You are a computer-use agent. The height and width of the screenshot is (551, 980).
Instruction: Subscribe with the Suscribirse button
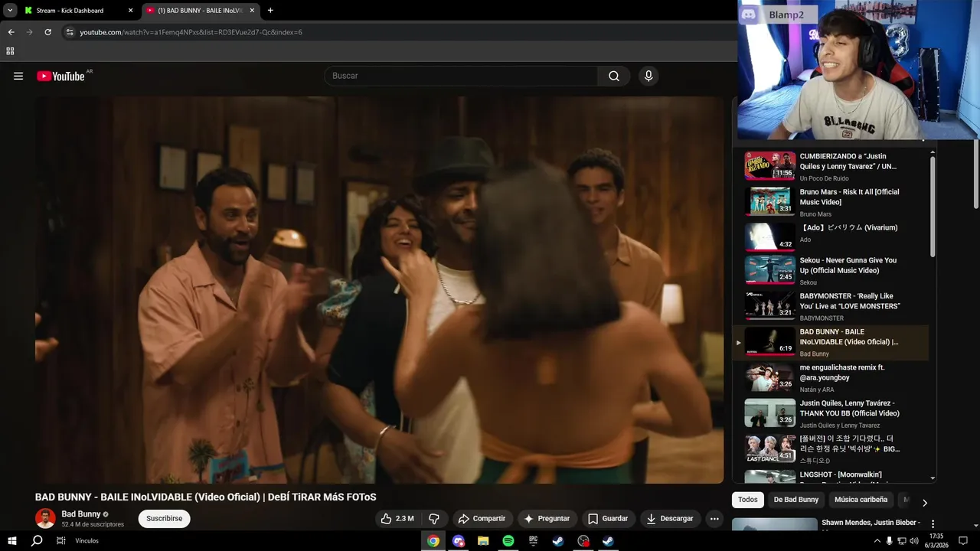(164, 518)
